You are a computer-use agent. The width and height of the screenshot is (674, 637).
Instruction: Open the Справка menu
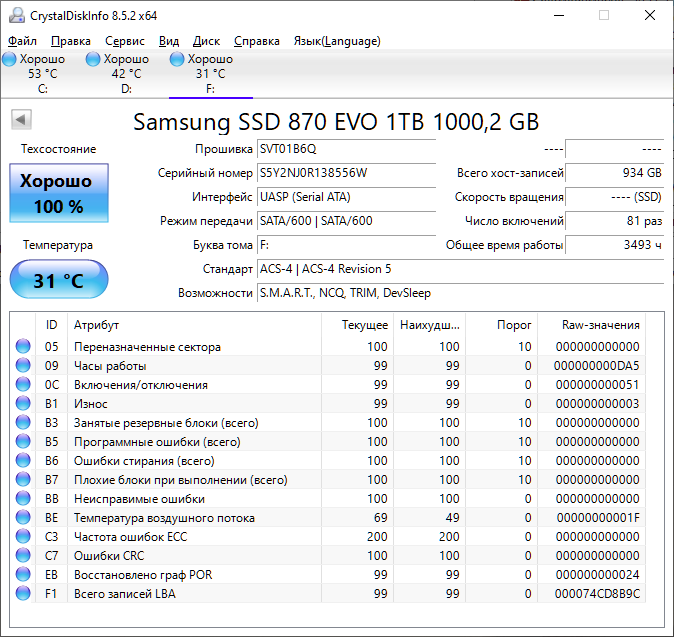[x=257, y=41]
